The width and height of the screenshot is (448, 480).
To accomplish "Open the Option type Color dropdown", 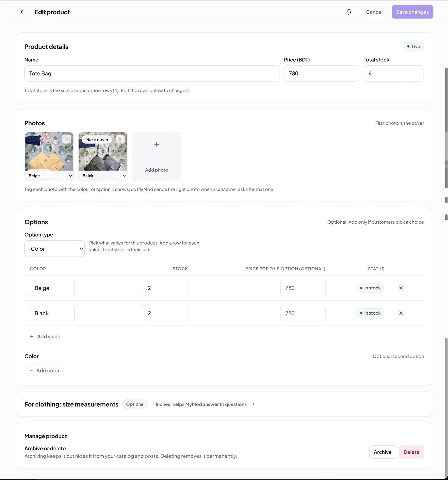I will point(54,249).
